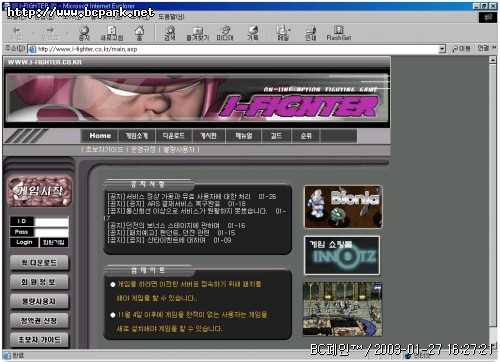Follow the 초보자가이드 sub-menu link
The image size is (500, 362).
point(104,150)
